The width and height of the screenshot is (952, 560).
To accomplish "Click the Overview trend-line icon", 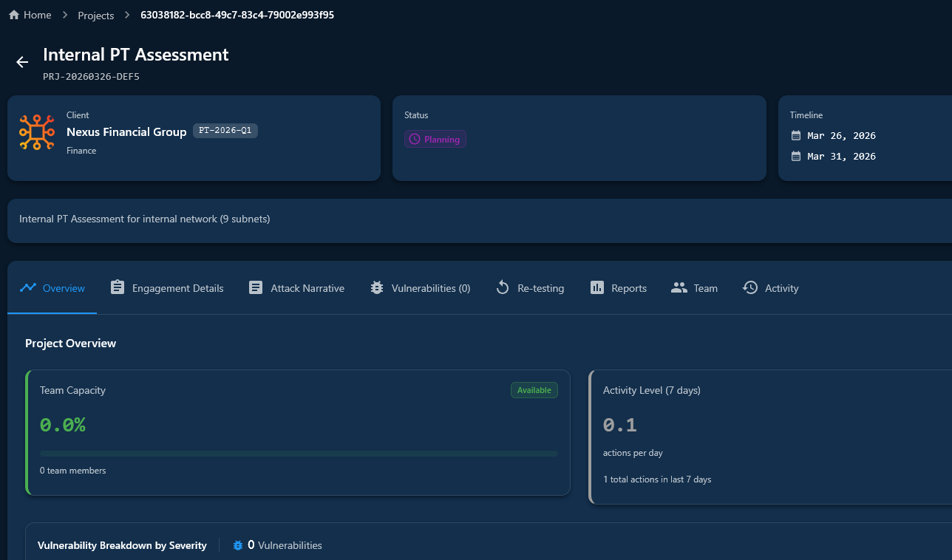I will click(28, 287).
